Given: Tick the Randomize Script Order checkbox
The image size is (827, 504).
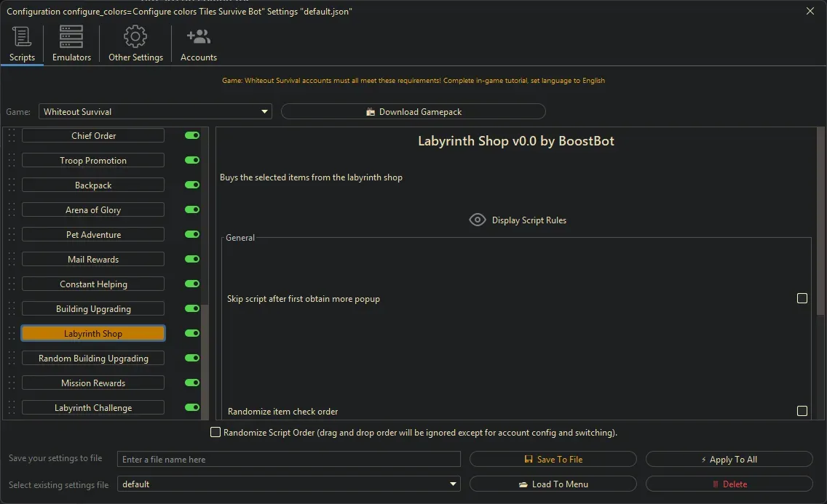Looking at the screenshot, I should click(215, 432).
